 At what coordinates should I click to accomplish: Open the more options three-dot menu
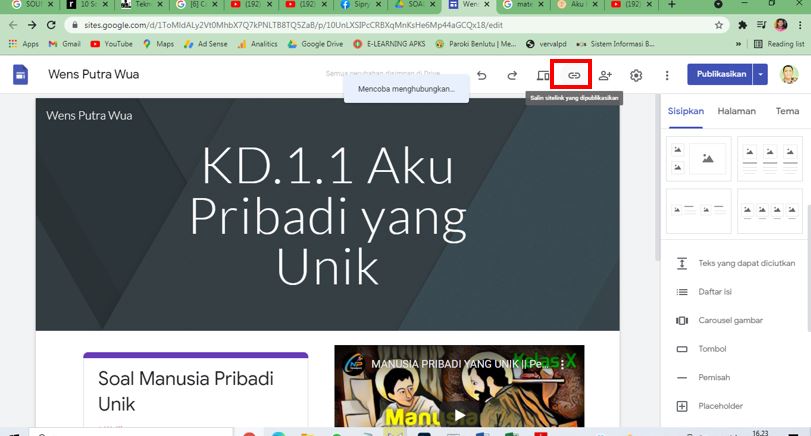click(666, 75)
